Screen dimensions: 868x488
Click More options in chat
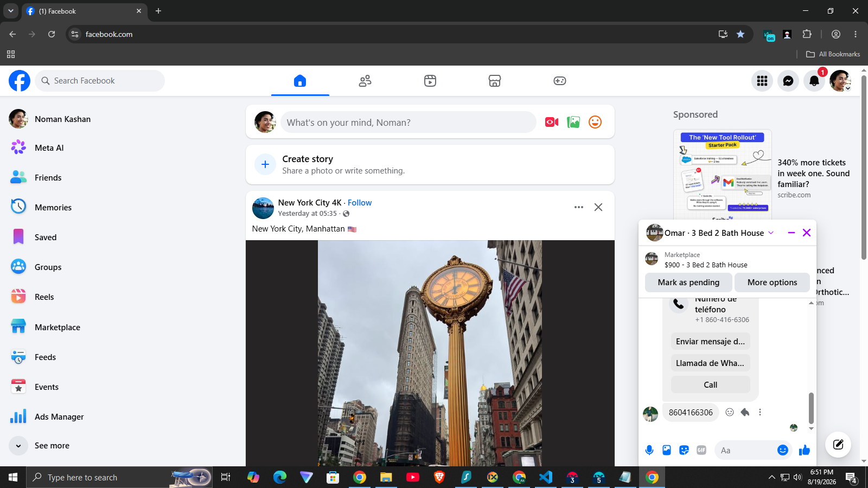click(x=772, y=282)
